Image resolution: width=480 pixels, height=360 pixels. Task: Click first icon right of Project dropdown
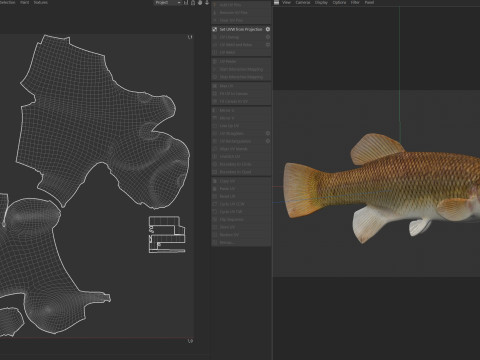186,2
